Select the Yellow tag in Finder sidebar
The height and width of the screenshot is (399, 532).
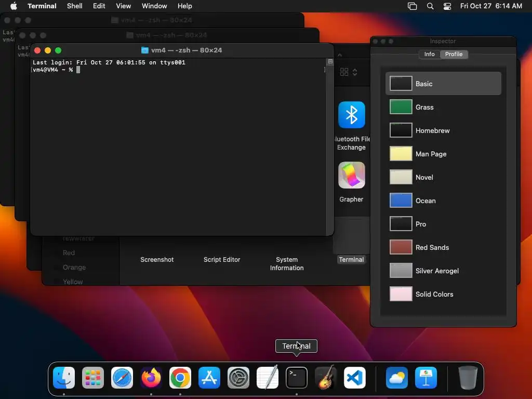(73, 282)
